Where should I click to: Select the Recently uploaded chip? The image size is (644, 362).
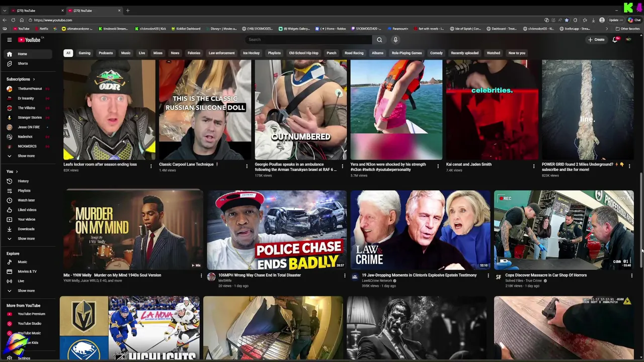[464, 53]
